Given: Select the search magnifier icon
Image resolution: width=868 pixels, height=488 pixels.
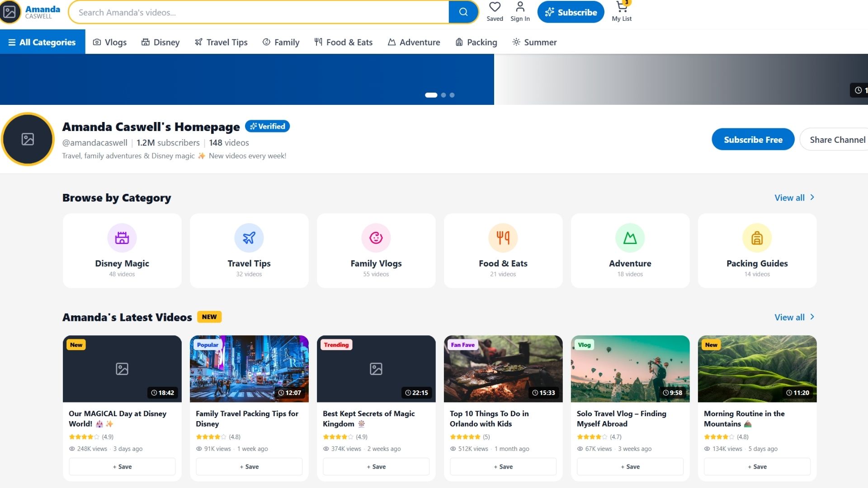Looking at the screenshot, I should 463,12.
